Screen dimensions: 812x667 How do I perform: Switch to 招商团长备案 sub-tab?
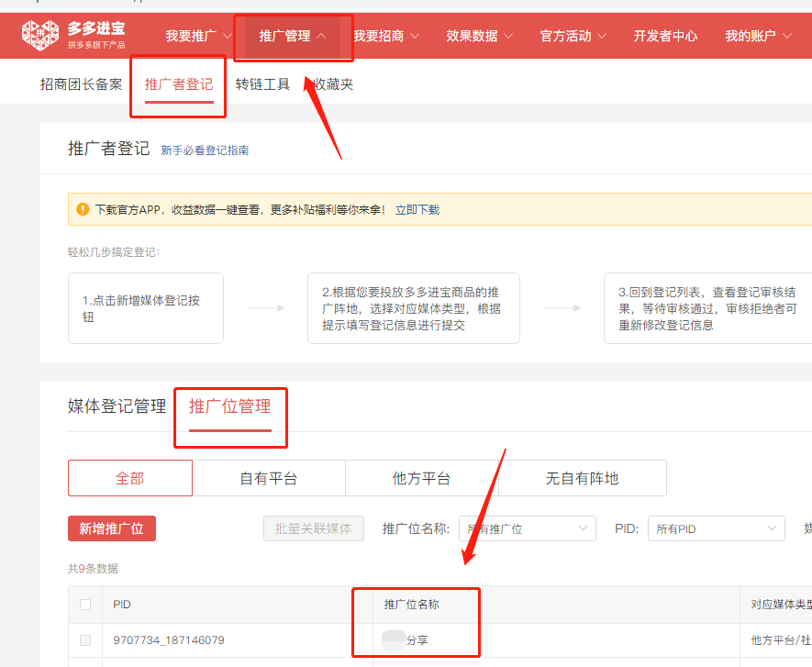[82, 83]
